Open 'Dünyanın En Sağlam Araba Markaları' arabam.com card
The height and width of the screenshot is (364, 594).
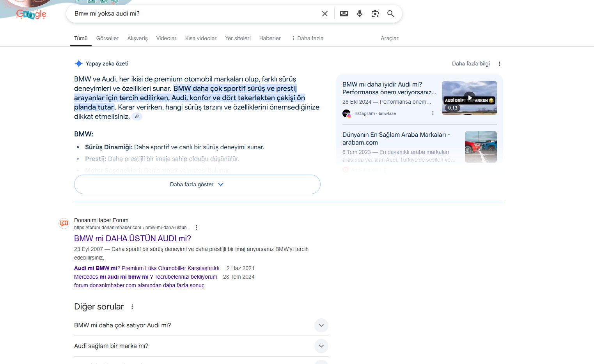pyautogui.click(x=396, y=138)
